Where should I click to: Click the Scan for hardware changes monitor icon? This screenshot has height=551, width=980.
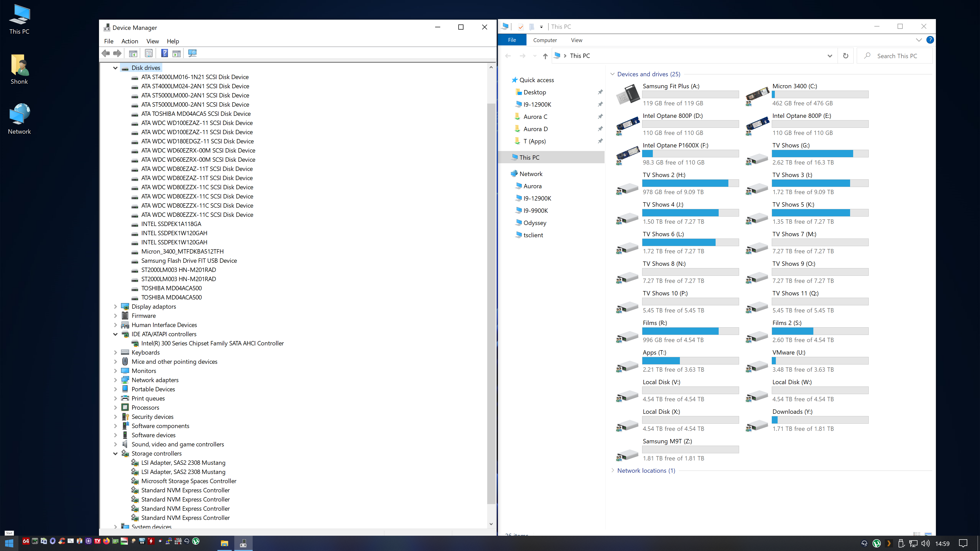192,53
